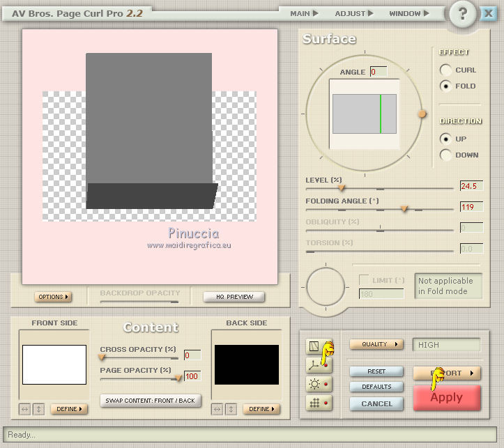Click the CROSS OPACITY value field
Viewport: 504px width, 448px height.
pyautogui.click(x=192, y=355)
